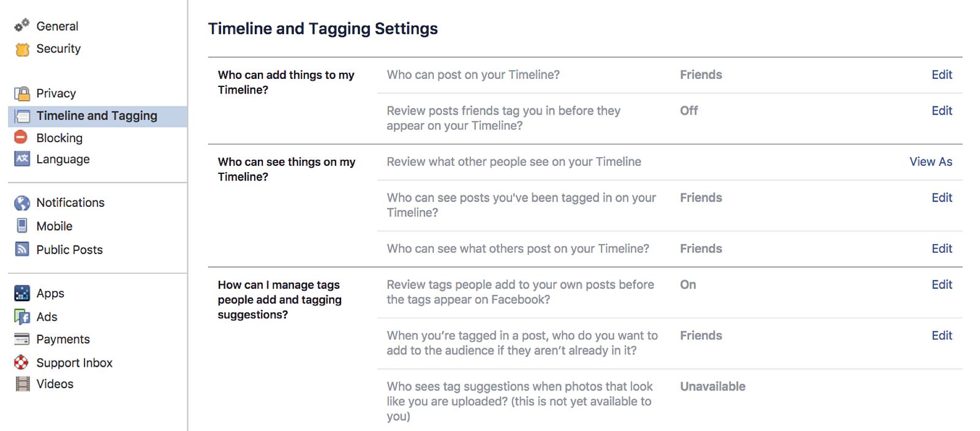Click the Videos filmstrip icon
Screen dimensions: 980x431
pyautogui.click(x=23, y=384)
